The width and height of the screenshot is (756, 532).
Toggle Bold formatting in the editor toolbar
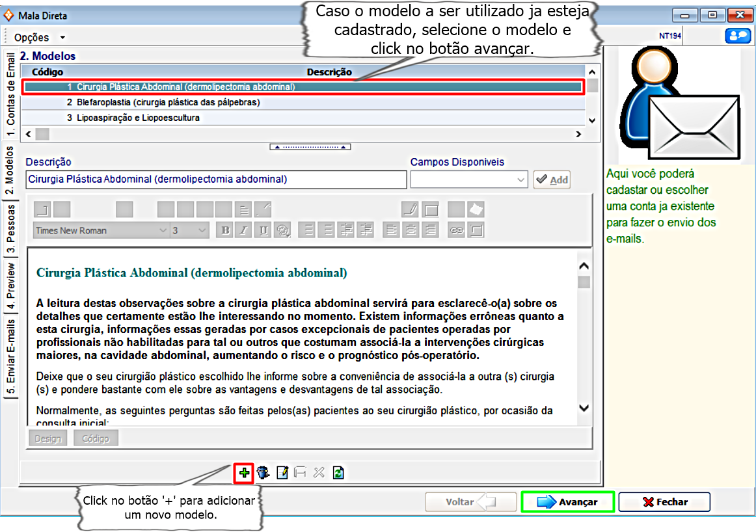(x=225, y=230)
